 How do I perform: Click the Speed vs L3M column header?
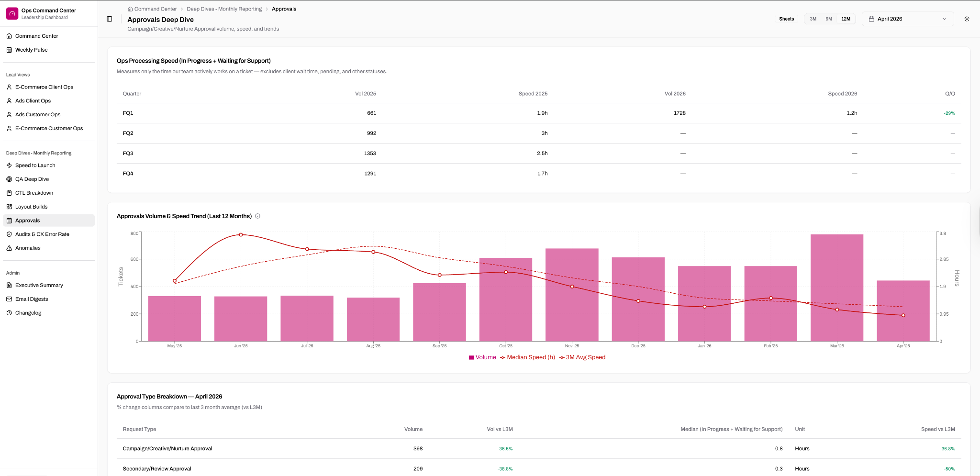coord(938,429)
